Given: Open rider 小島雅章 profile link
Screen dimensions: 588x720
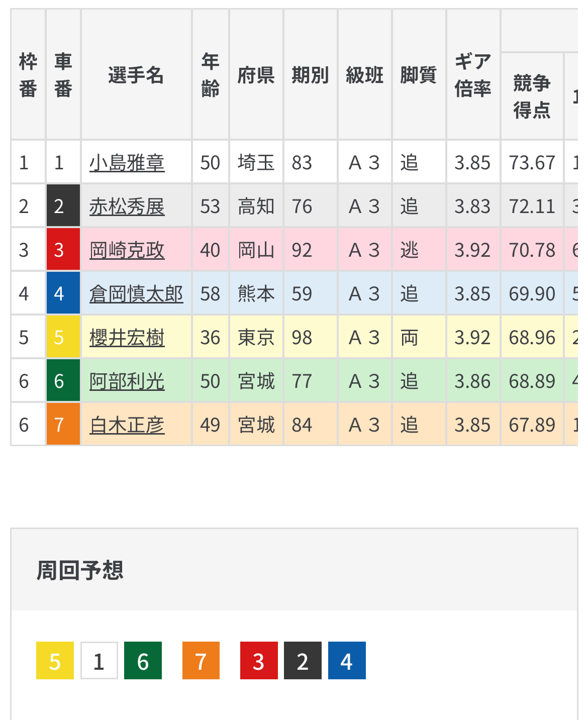Looking at the screenshot, I should point(127,163).
